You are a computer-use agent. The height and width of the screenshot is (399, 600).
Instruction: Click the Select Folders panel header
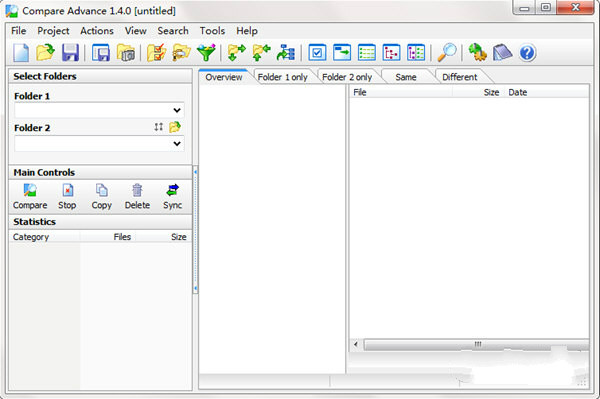click(x=100, y=76)
